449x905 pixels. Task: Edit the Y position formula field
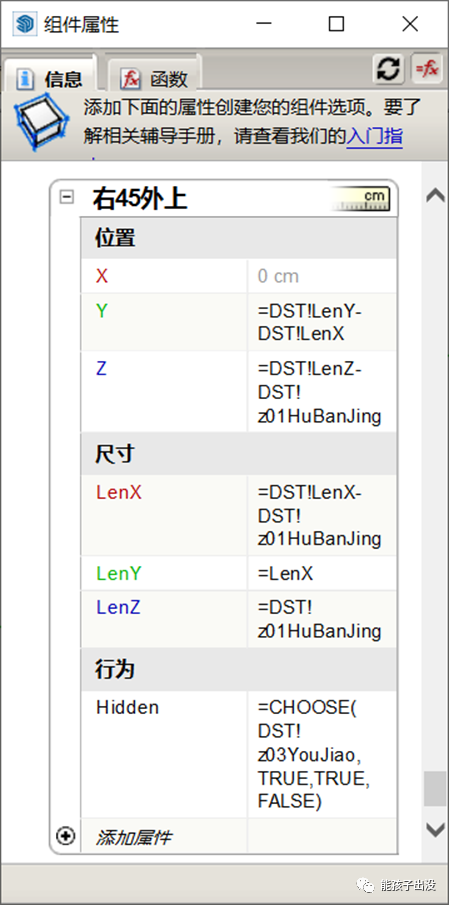[322, 322]
